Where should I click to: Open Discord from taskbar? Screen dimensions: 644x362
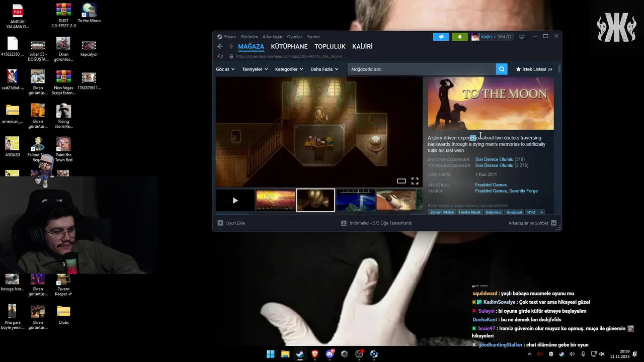click(330, 354)
